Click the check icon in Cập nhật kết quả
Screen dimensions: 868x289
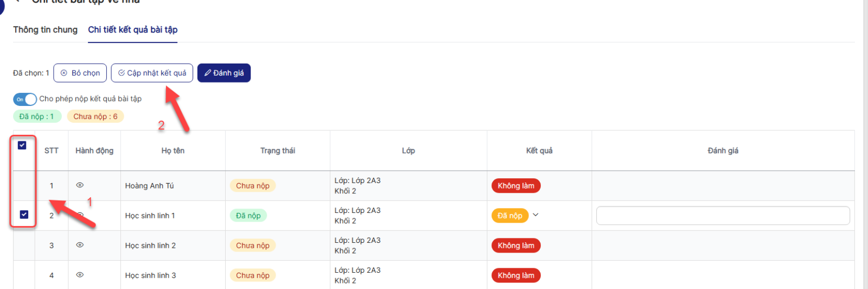(122, 73)
